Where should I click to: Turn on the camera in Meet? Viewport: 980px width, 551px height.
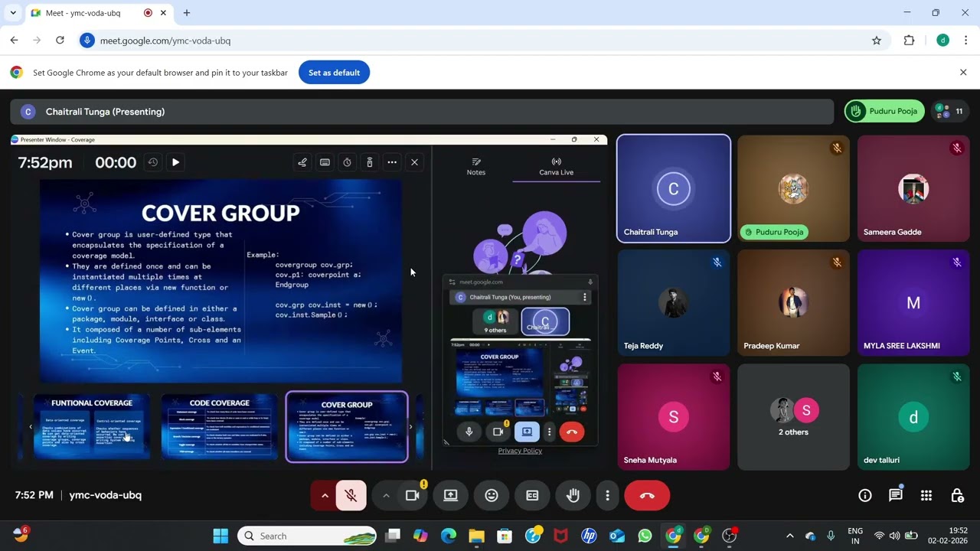413,495
